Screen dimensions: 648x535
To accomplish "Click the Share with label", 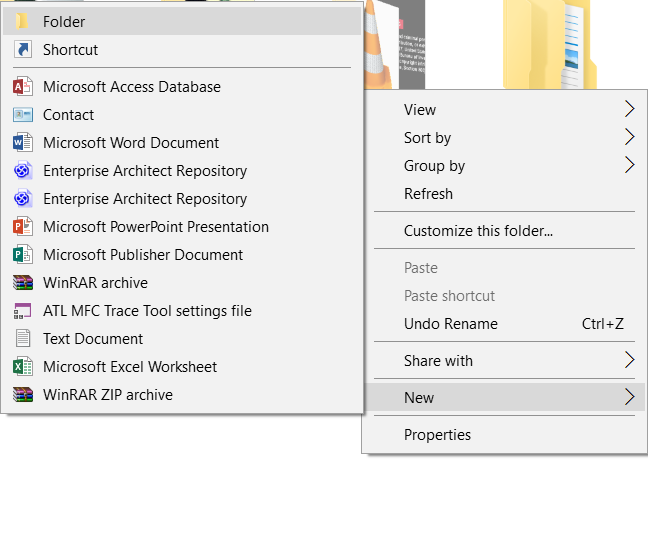I will point(438,361).
